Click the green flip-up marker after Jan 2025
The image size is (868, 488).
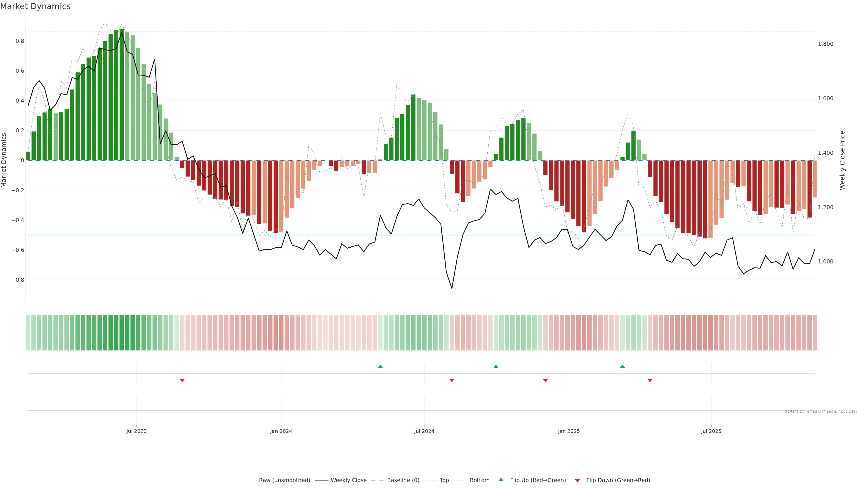[x=622, y=366]
